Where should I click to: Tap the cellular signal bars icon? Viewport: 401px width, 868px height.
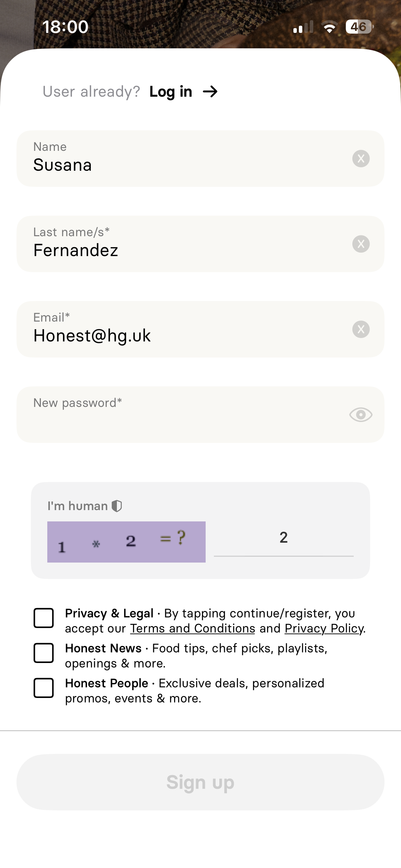point(303,27)
